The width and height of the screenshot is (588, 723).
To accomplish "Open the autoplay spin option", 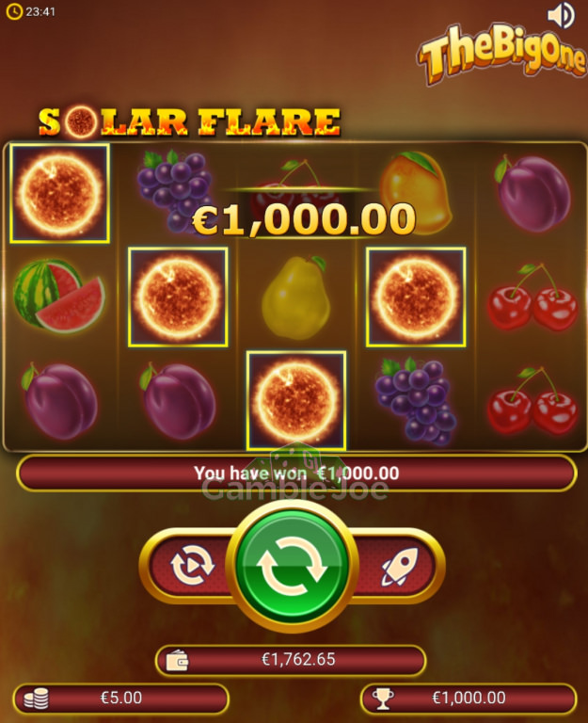I will pyautogui.click(x=193, y=565).
